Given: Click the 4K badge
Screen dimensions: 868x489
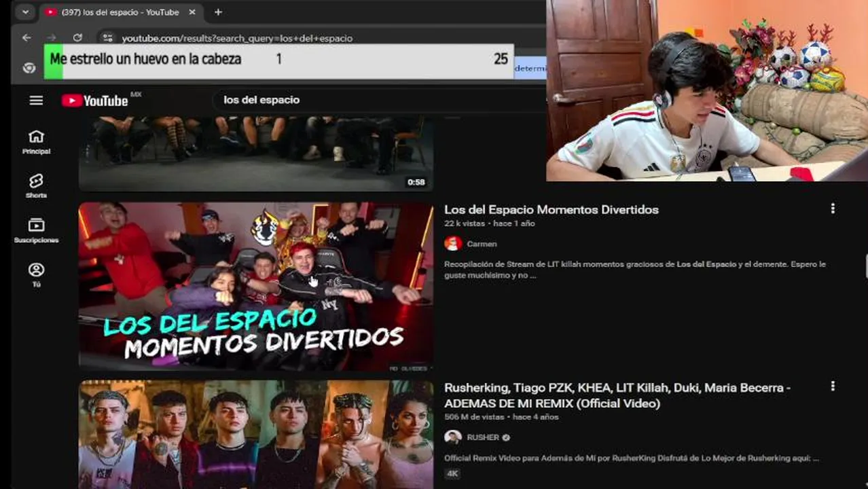Looking at the screenshot, I should tap(452, 473).
